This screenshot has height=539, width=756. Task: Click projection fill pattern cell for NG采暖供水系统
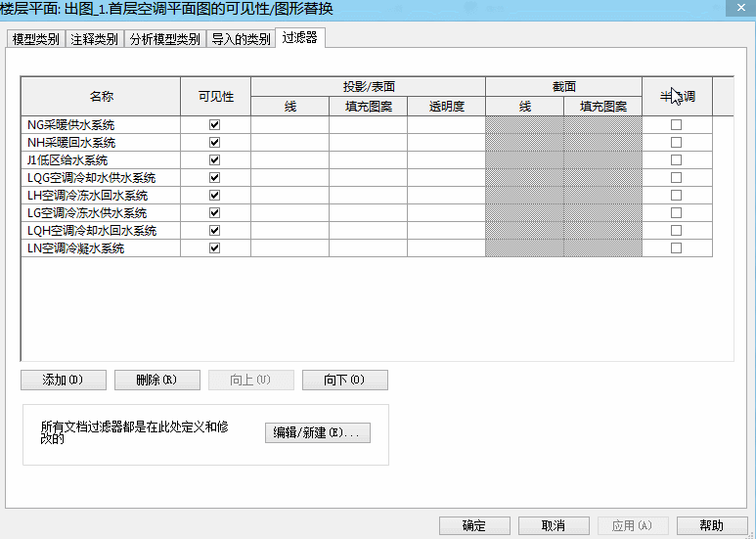369,125
